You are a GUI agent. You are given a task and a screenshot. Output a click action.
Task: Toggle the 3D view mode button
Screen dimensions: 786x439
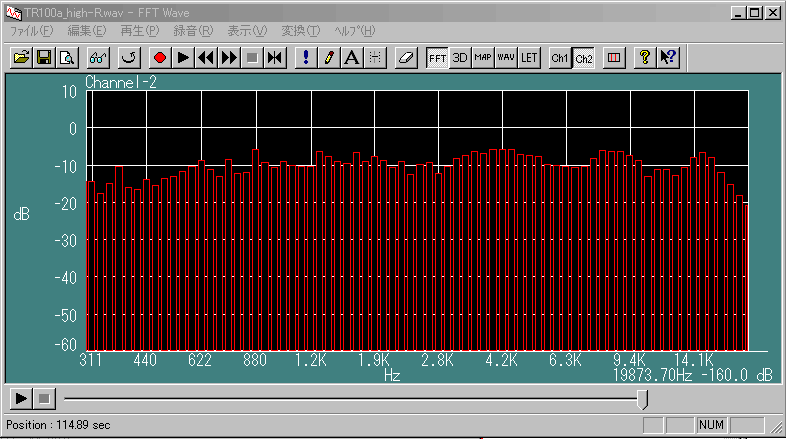coord(460,58)
